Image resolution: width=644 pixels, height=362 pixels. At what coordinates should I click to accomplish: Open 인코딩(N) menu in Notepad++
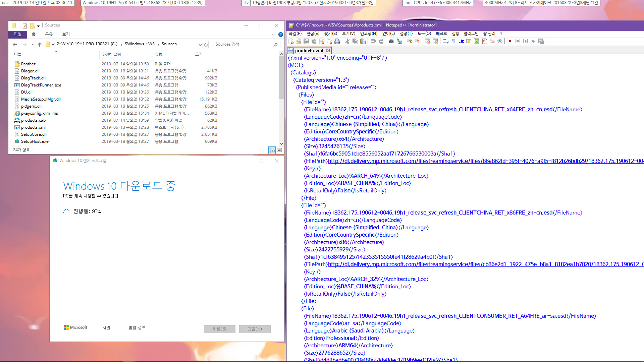point(369,34)
